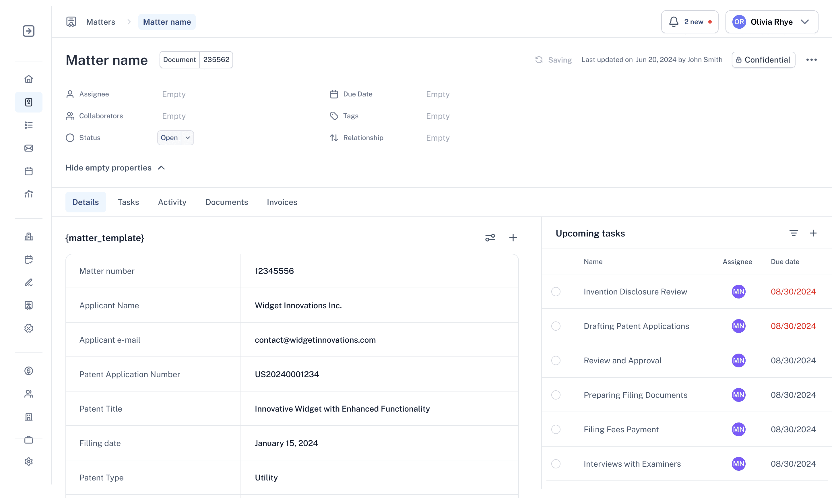Image resolution: width=838 pixels, height=504 pixels.
Task: Set the empty Collaborators field
Action: click(x=174, y=116)
